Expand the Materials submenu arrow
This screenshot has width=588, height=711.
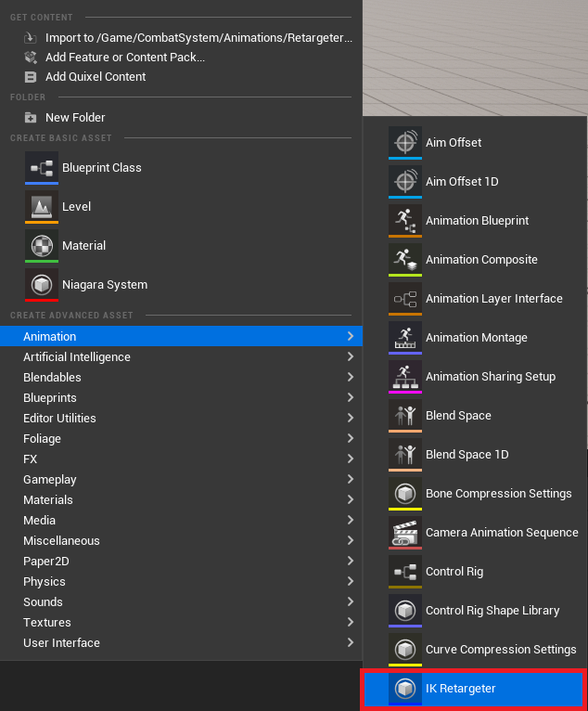[351, 499]
